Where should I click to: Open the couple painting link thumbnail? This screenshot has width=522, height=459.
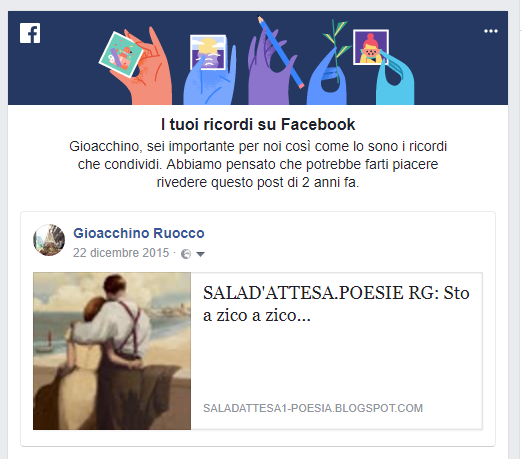112,351
